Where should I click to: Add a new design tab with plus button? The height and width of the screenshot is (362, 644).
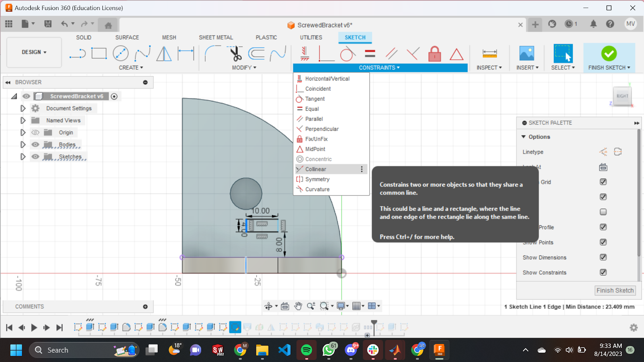[535, 25]
